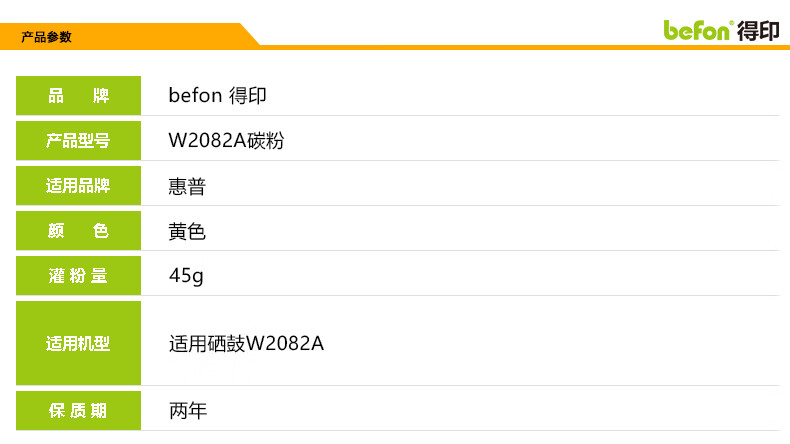Click the model value W2082A碳粉
Viewport: 790px width, 444px height.
(227, 141)
